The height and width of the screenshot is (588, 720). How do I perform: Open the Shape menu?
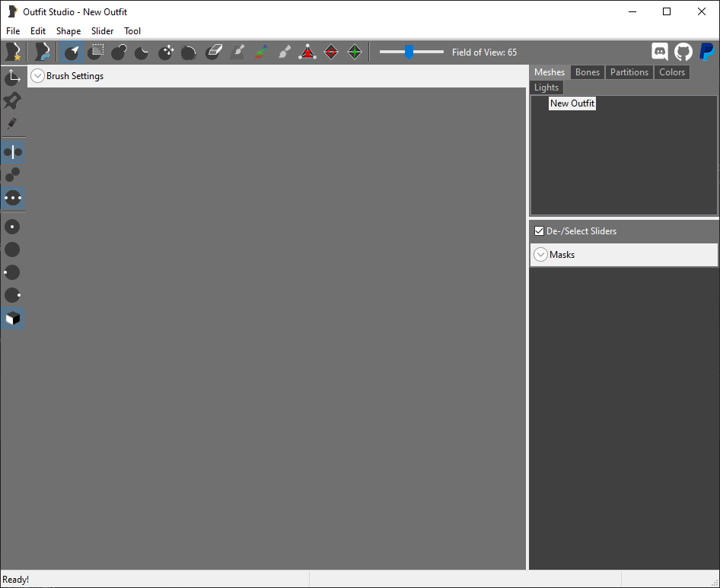coord(68,30)
